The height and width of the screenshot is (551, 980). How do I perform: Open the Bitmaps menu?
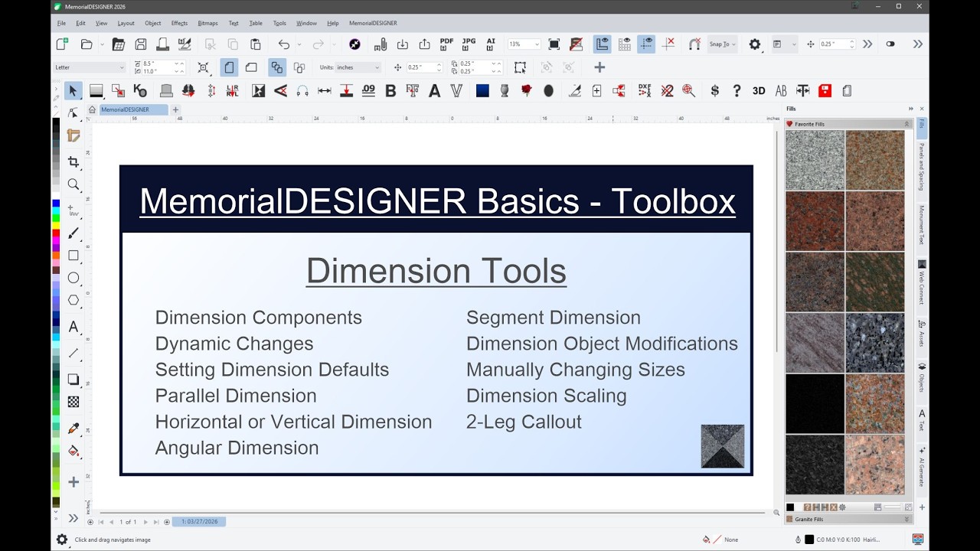[207, 23]
